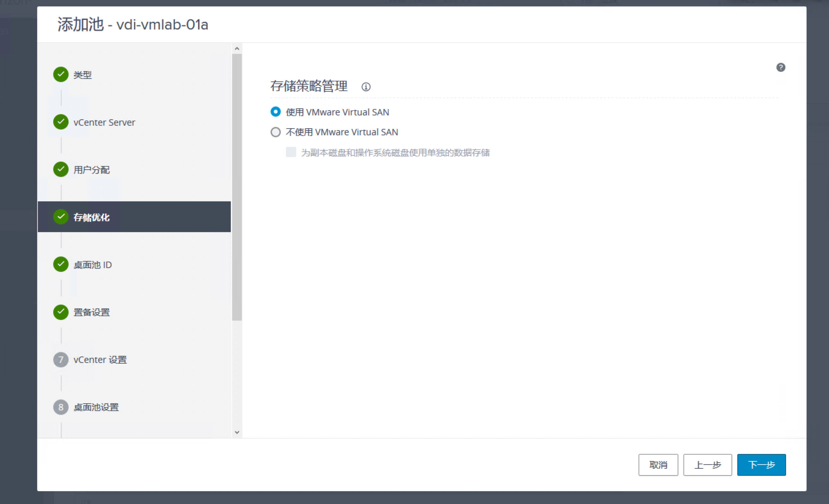Click the step 7 number circle icon
This screenshot has width=829, height=504.
pyautogui.click(x=61, y=360)
